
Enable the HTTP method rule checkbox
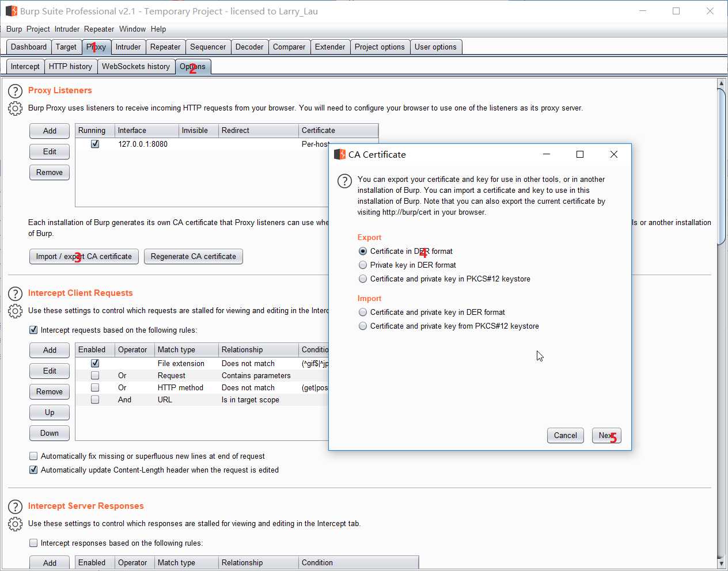pos(95,387)
